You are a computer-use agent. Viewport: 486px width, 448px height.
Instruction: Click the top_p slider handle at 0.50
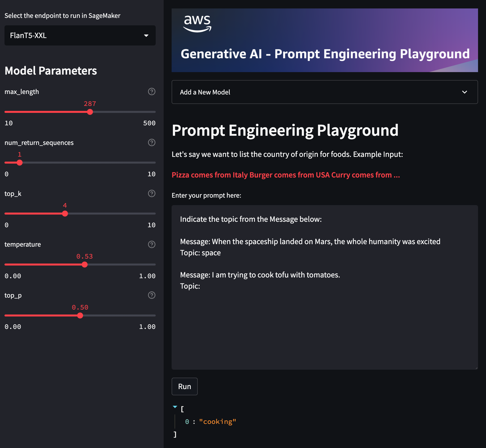point(80,315)
